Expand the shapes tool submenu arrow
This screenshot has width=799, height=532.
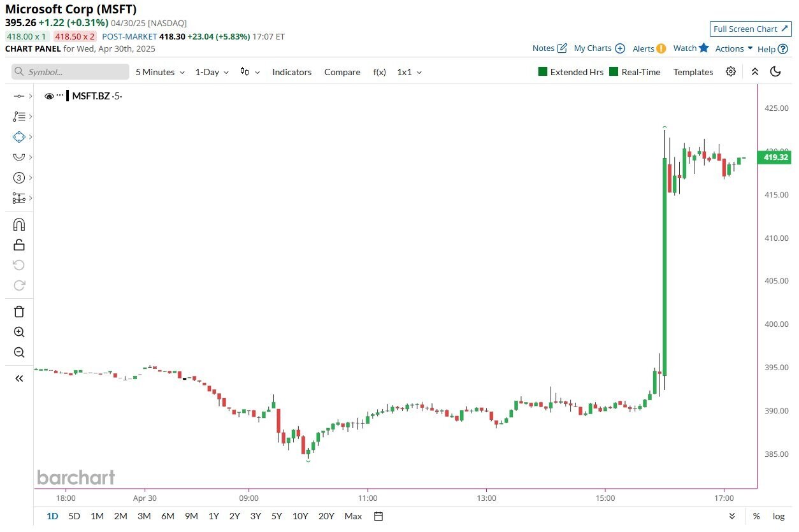click(x=31, y=137)
